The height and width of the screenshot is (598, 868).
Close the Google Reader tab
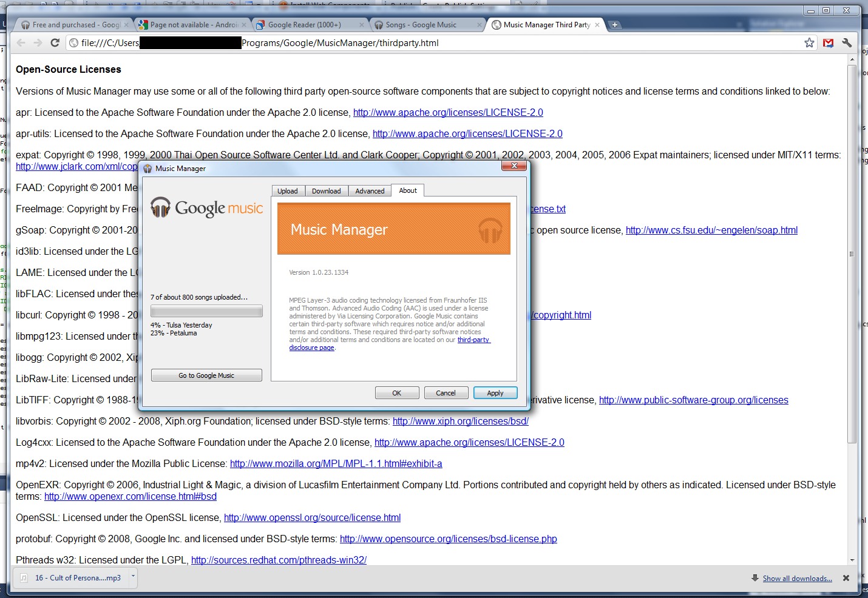point(362,25)
